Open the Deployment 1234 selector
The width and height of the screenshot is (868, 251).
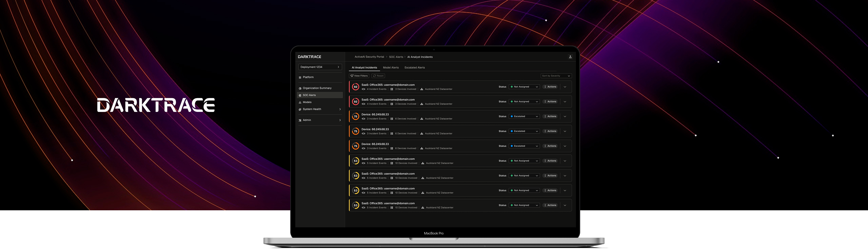320,67
